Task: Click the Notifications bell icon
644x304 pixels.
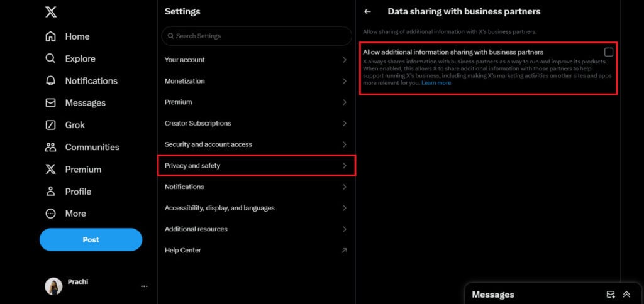Action: click(x=50, y=81)
